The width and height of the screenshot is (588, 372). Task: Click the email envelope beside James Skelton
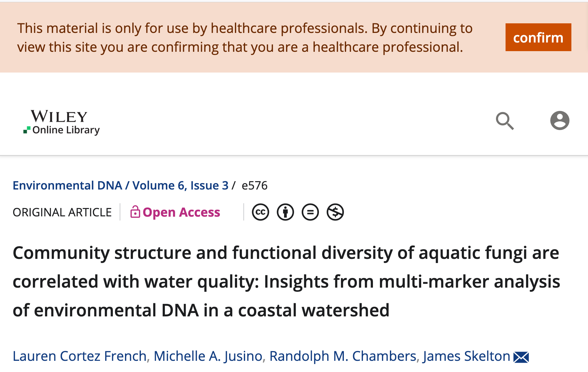(x=521, y=357)
